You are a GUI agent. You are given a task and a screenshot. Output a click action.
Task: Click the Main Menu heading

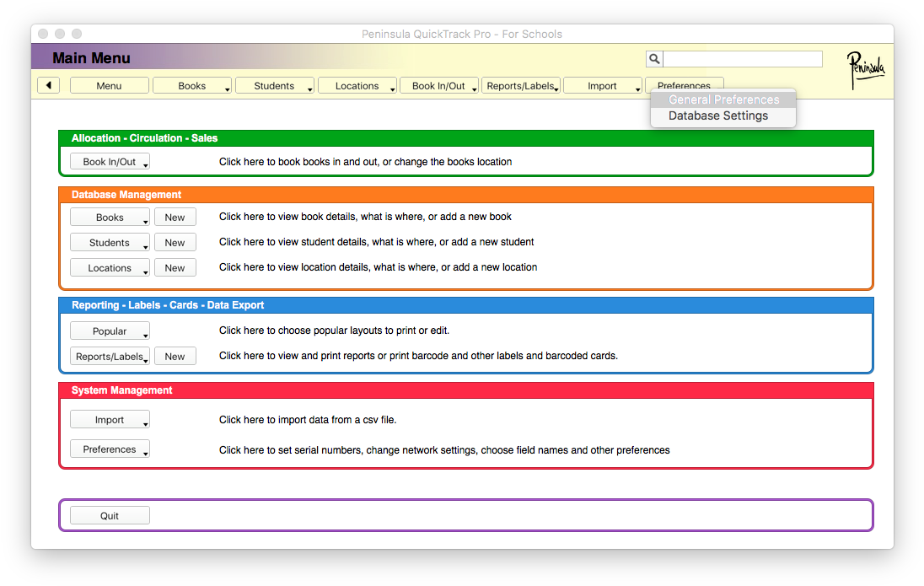91,58
